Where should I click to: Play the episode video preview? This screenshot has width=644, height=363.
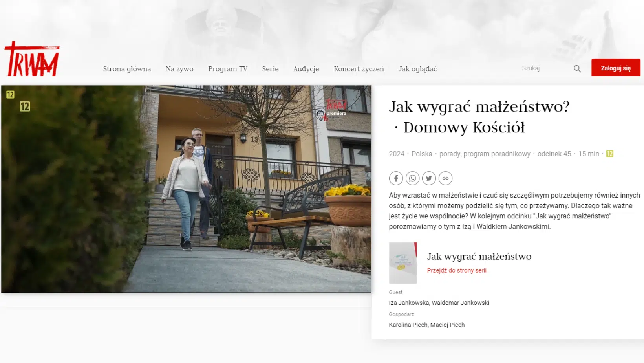click(186, 189)
